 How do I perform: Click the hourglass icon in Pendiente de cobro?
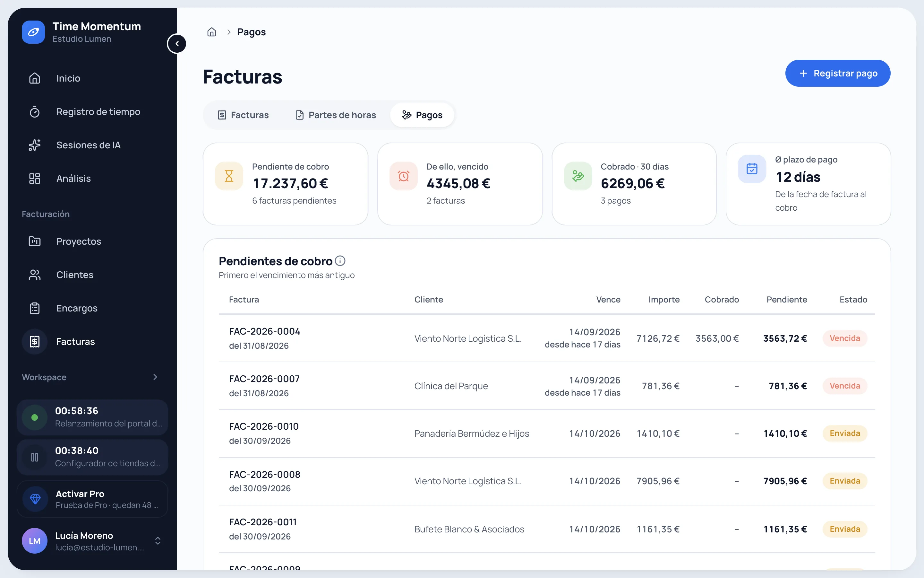(x=229, y=176)
